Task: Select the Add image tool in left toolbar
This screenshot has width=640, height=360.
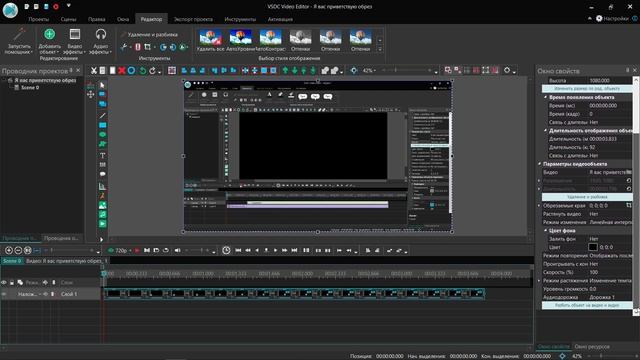Action: click(x=102, y=205)
